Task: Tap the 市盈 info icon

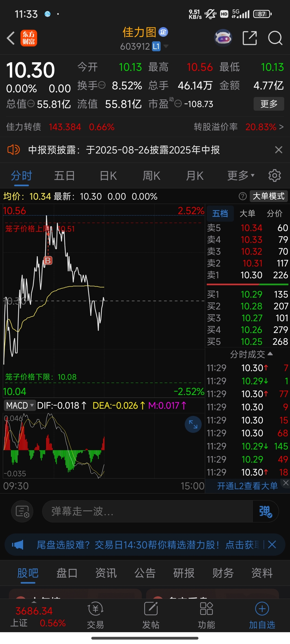Action: pos(178,104)
